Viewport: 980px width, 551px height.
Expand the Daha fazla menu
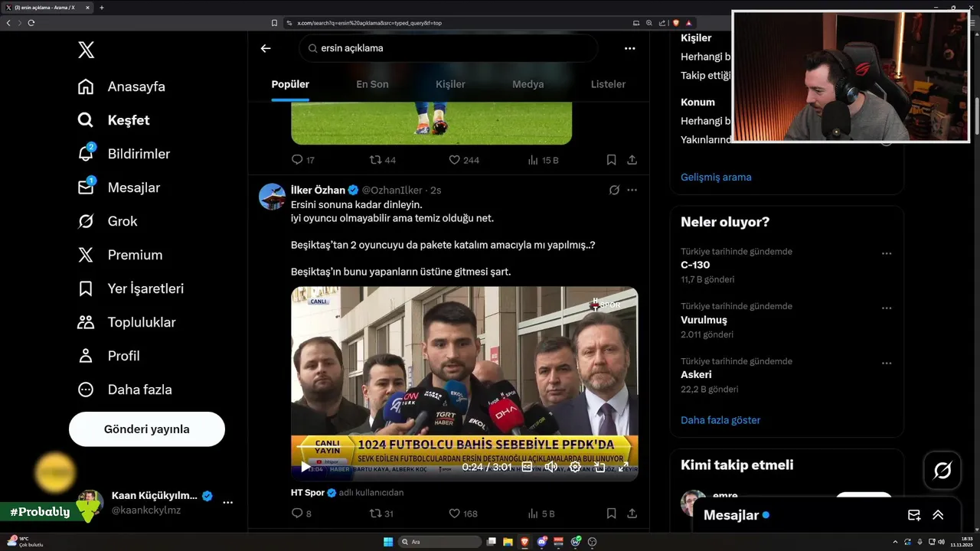point(124,390)
